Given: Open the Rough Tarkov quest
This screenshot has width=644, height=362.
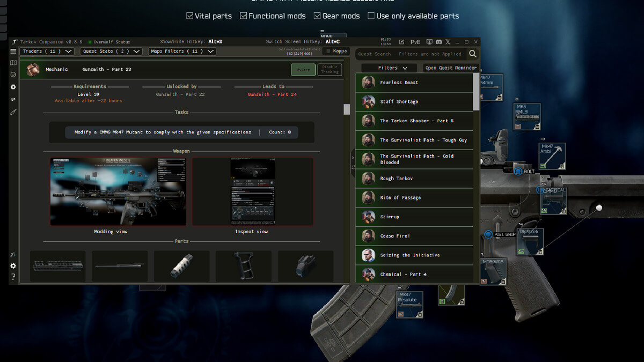Looking at the screenshot, I should click(x=414, y=179).
